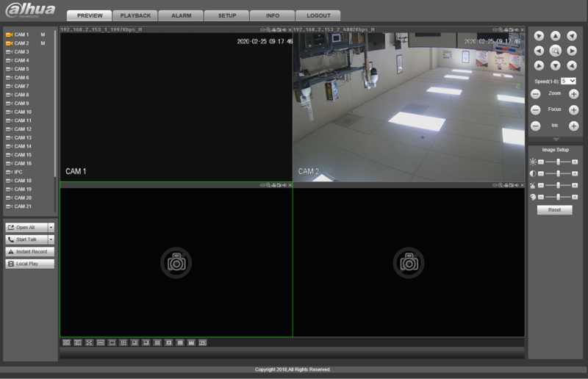The width and height of the screenshot is (588, 379).
Task: Decrease contrast with its minus button
Action: [541, 173]
